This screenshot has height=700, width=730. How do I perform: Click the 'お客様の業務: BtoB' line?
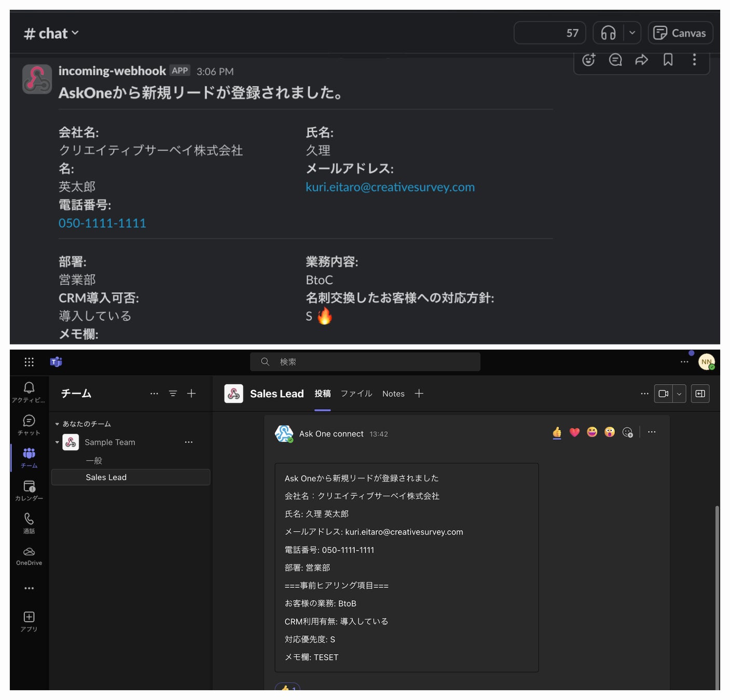tap(320, 604)
